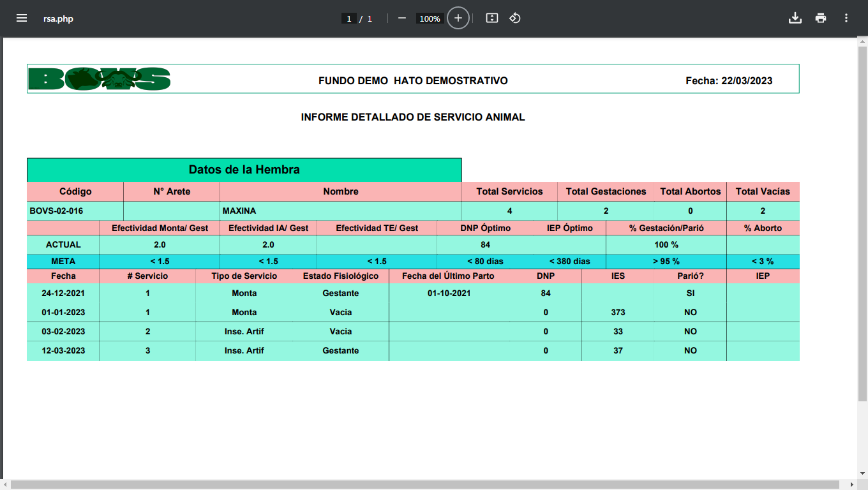This screenshot has width=868, height=490.
Task: Select the 100% zoom level field
Action: coord(430,19)
